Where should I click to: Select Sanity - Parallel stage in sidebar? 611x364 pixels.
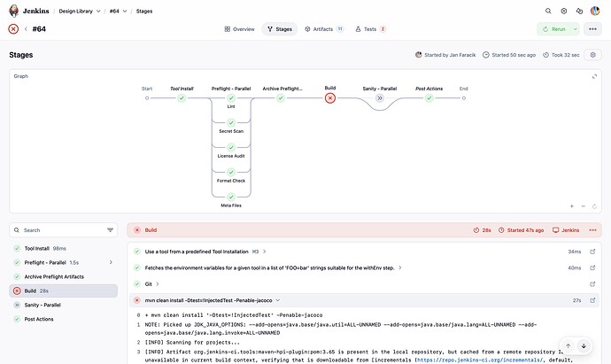coord(64,306)
